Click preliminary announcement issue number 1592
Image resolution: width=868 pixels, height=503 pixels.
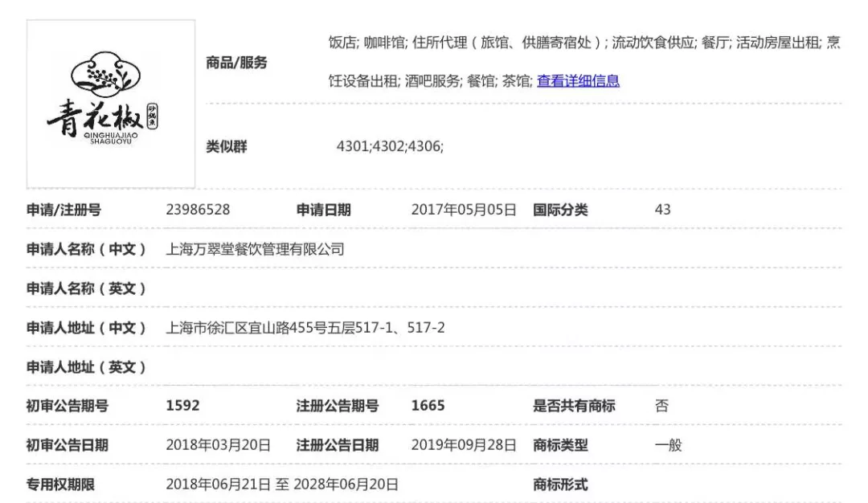click(x=182, y=406)
